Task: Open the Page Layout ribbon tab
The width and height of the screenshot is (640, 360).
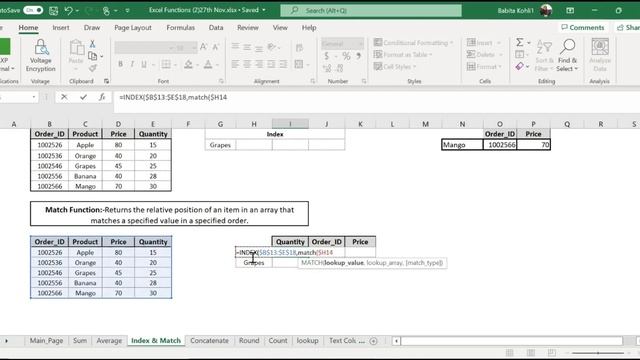Action: click(x=133, y=28)
